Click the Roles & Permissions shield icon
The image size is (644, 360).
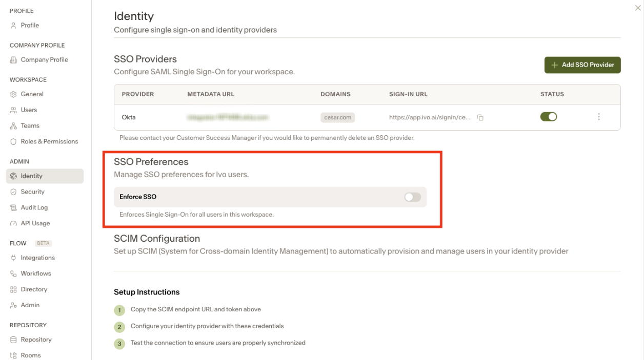pos(13,142)
